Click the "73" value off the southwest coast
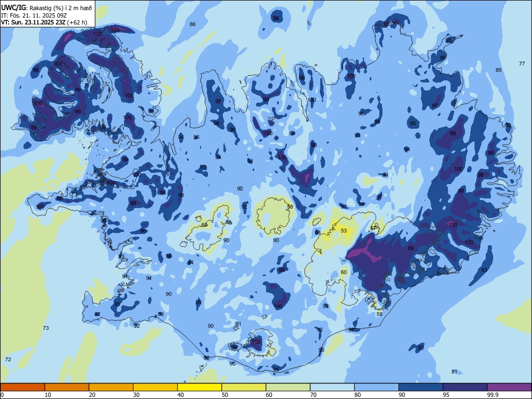 46,328
